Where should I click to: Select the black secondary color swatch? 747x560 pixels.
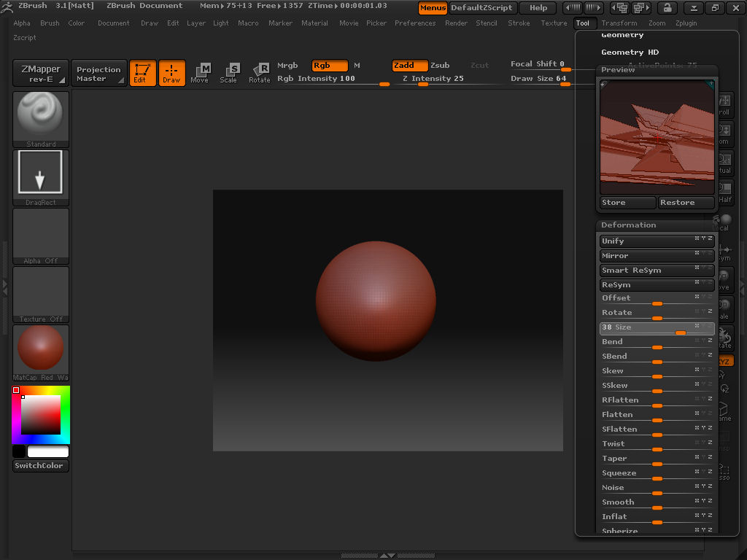click(19, 451)
